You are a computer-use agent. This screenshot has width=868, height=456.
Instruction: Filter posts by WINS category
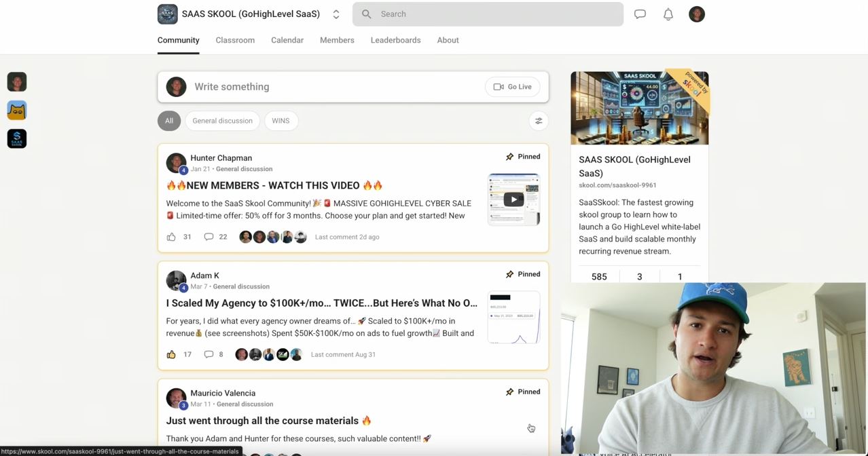pos(281,121)
